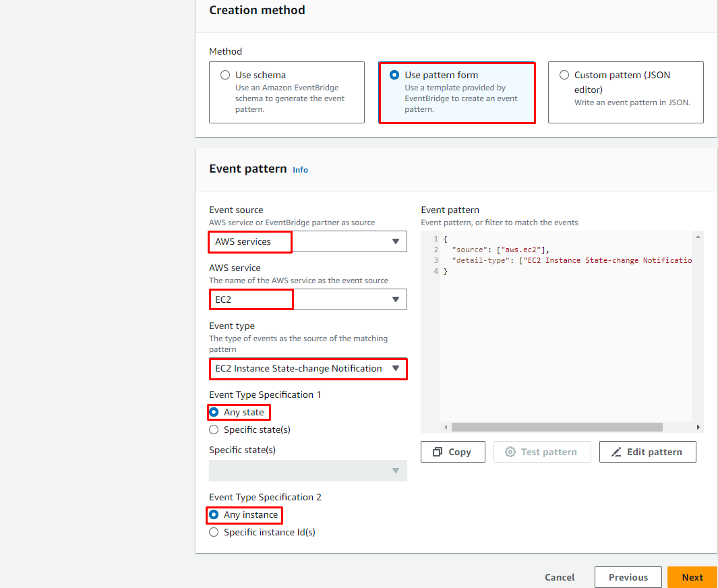718x588 pixels.
Task: Choose the Specific state(s) radio option
Action: coord(214,430)
